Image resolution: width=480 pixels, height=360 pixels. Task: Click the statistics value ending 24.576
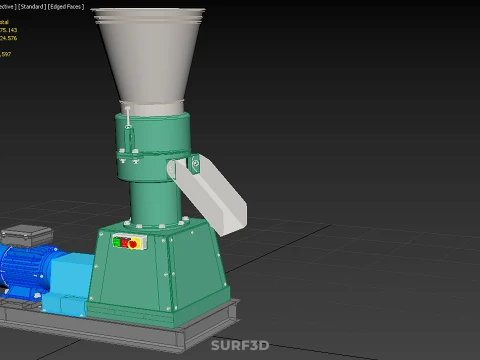8,38
